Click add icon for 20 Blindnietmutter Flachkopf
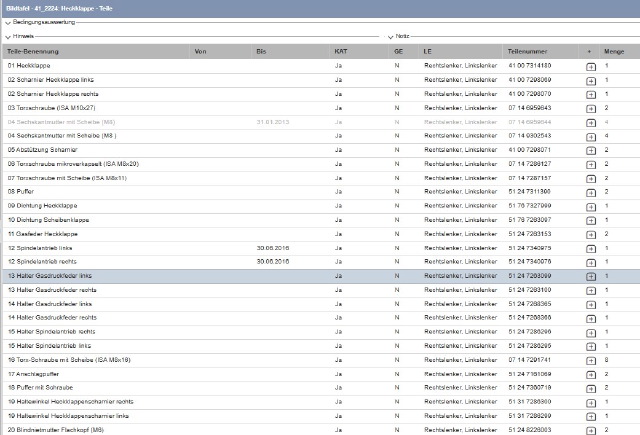 tap(591, 431)
